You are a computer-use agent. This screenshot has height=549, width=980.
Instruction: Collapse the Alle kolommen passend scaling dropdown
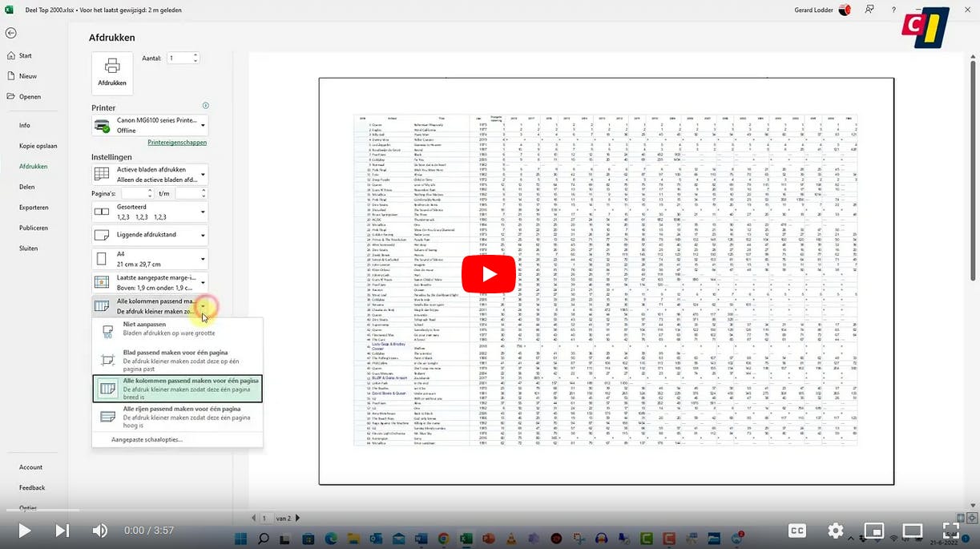click(150, 305)
